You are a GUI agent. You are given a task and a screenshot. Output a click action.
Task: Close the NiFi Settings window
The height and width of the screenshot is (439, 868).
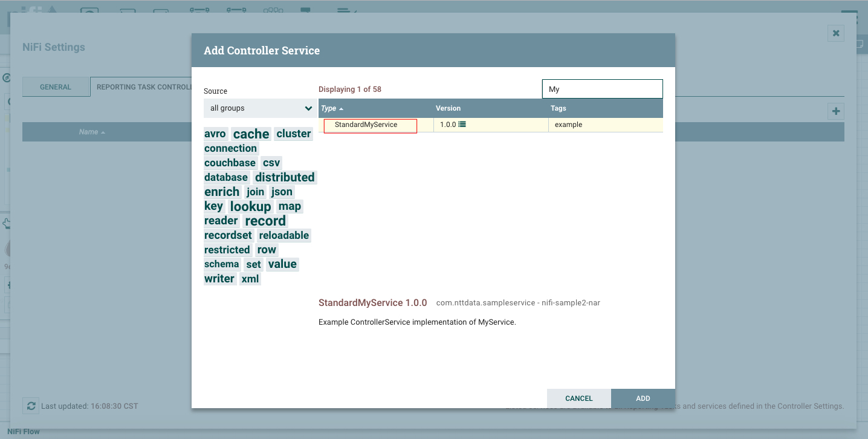836,33
